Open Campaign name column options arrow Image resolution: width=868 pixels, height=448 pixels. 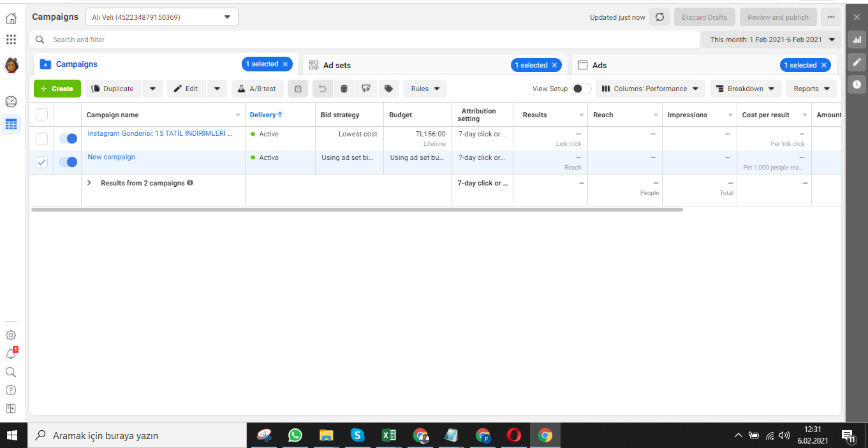click(239, 115)
